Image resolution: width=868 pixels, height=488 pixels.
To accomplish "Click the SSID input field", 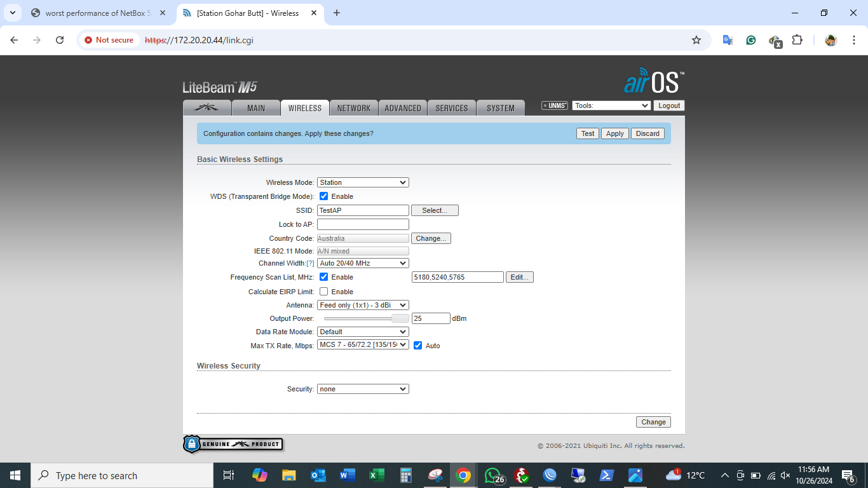I will pos(363,210).
